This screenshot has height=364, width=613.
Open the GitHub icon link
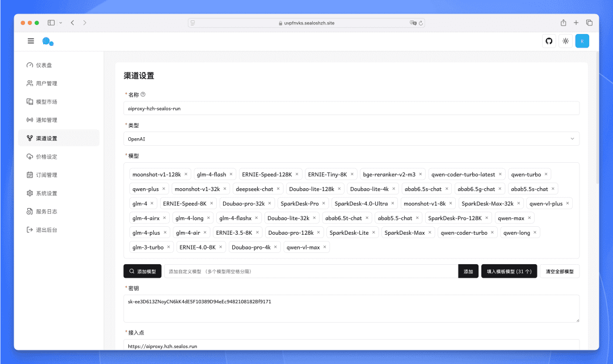click(x=549, y=41)
